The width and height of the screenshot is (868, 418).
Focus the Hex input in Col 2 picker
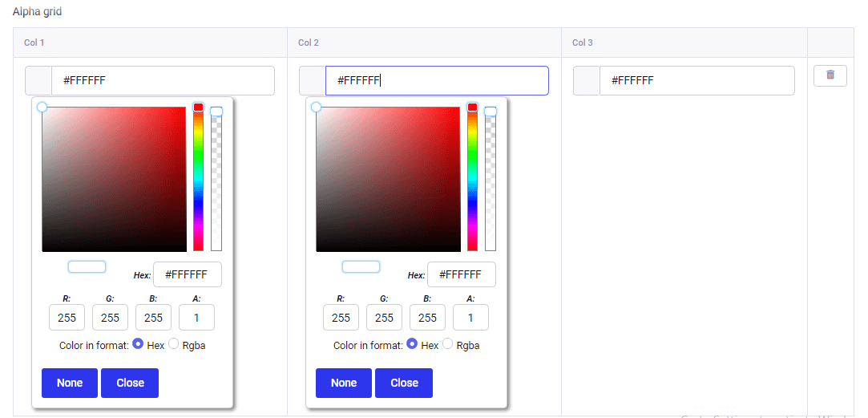point(461,274)
